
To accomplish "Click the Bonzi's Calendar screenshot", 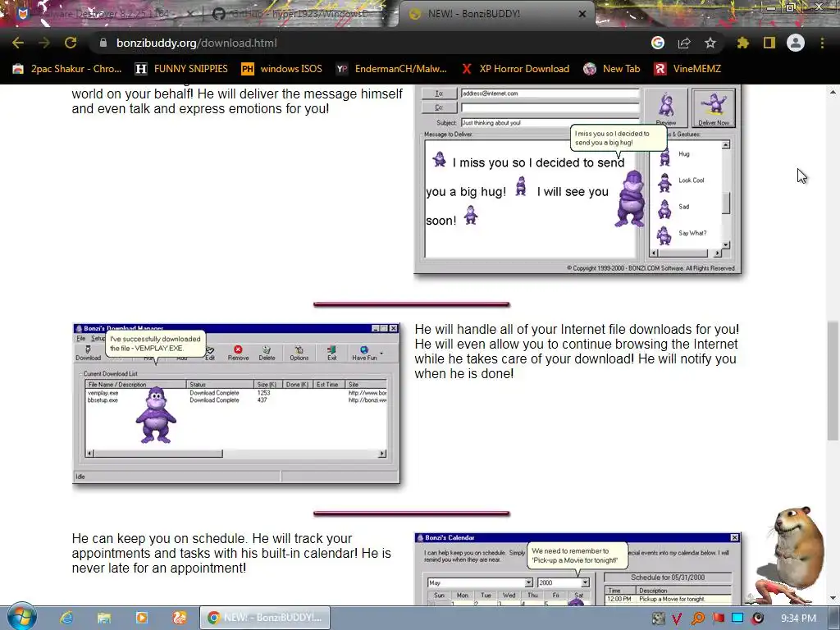I will pyautogui.click(x=577, y=569).
